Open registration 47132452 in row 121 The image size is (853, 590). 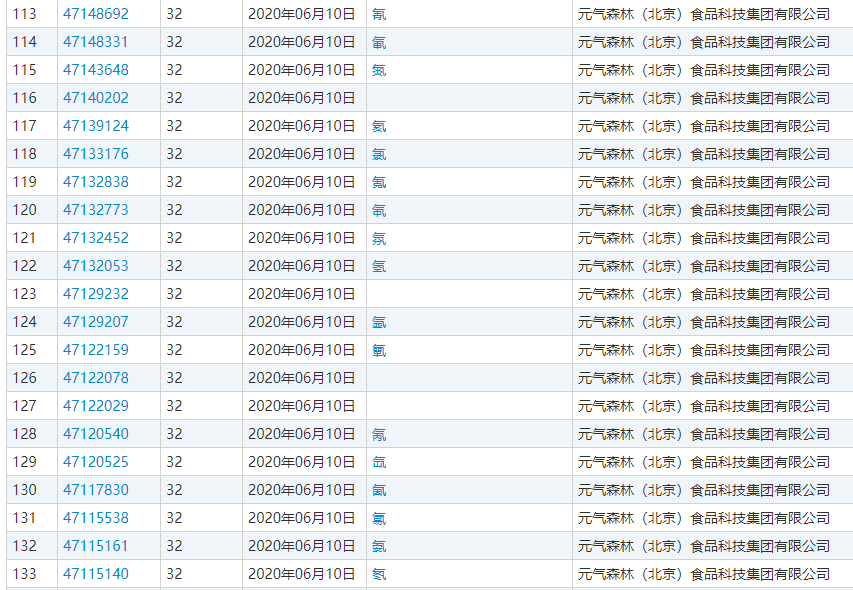point(96,238)
